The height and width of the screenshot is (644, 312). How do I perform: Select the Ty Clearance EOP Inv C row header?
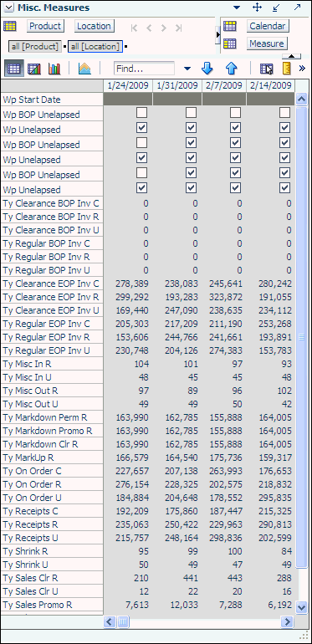pos(52,284)
